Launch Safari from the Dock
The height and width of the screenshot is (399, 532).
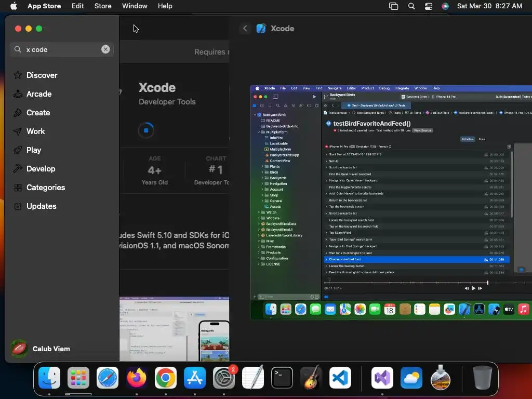[108, 378]
